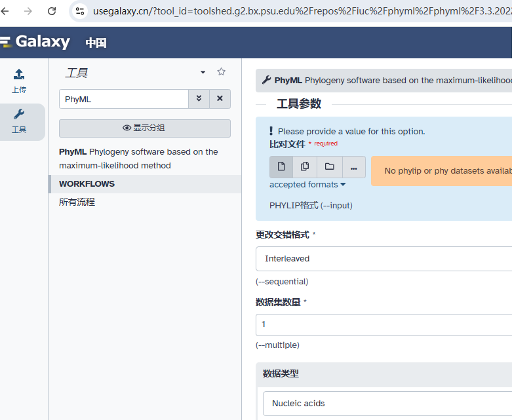512x420 pixels.
Task: Open PhyML tool in search results
Action: coord(138,159)
